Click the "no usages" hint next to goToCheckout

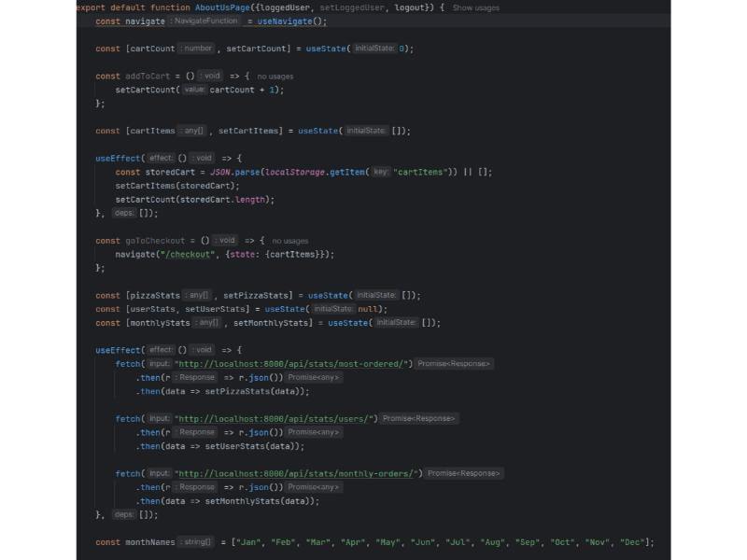coord(289,241)
